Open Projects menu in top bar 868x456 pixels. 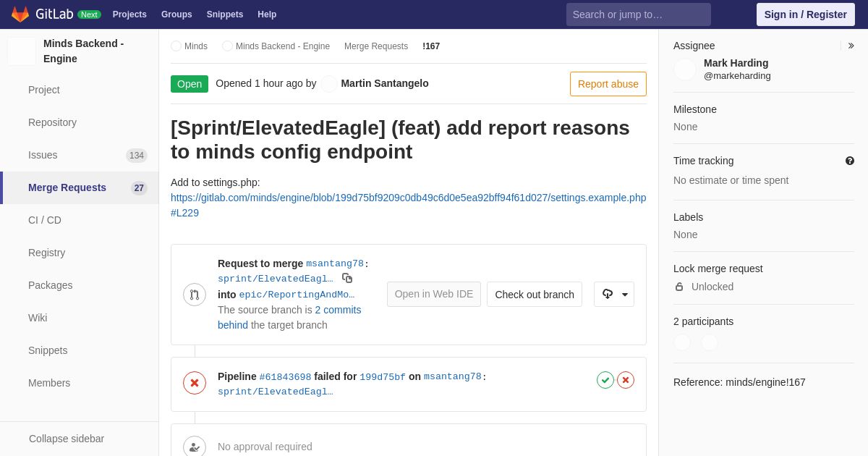point(129,14)
